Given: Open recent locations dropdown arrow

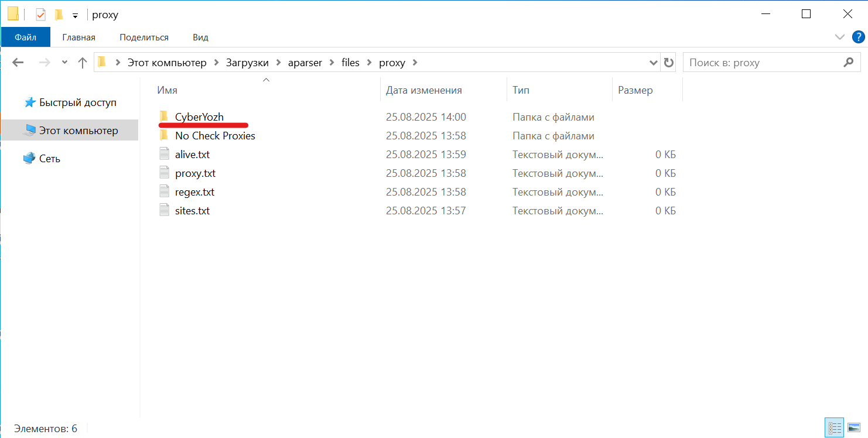Looking at the screenshot, I should tap(64, 63).
